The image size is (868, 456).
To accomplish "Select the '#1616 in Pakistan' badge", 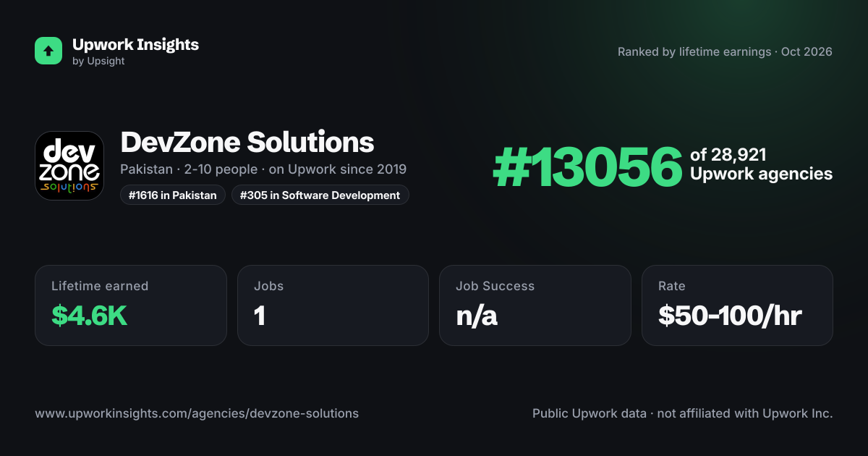I will tap(173, 195).
